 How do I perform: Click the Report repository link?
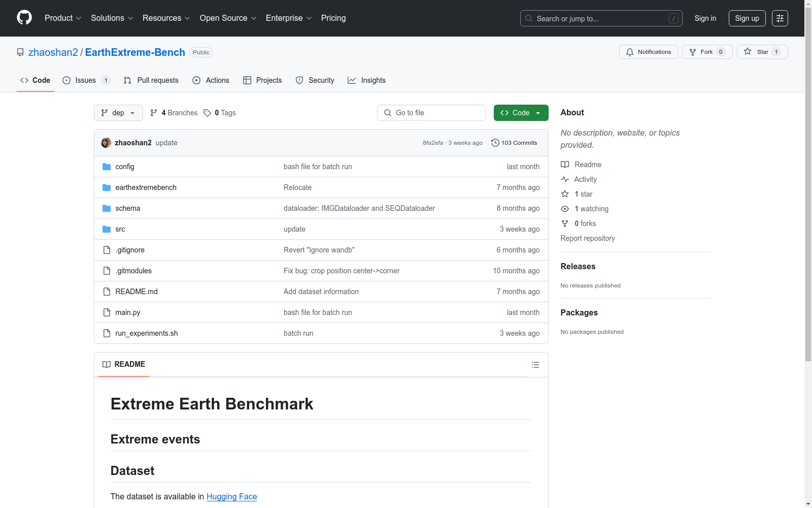coord(588,238)
